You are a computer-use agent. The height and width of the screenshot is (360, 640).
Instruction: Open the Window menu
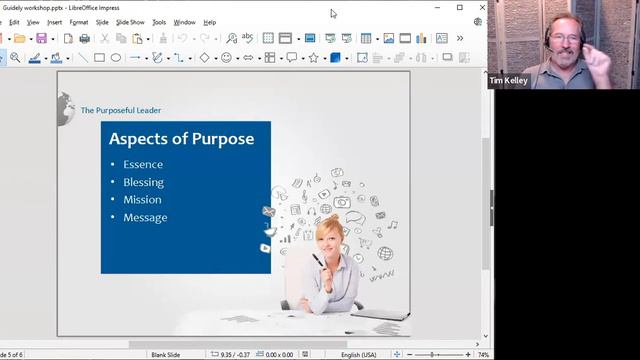[x=184, y=22]
